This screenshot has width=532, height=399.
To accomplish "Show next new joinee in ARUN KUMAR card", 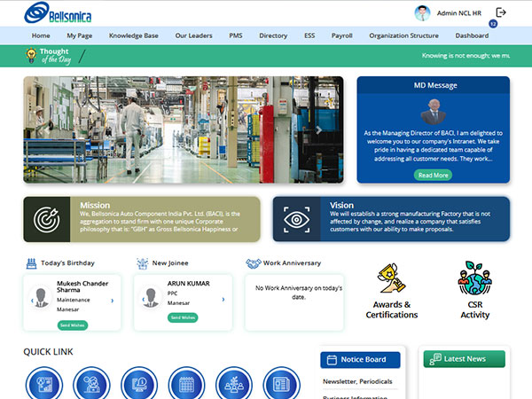I will tap(223, 300).
